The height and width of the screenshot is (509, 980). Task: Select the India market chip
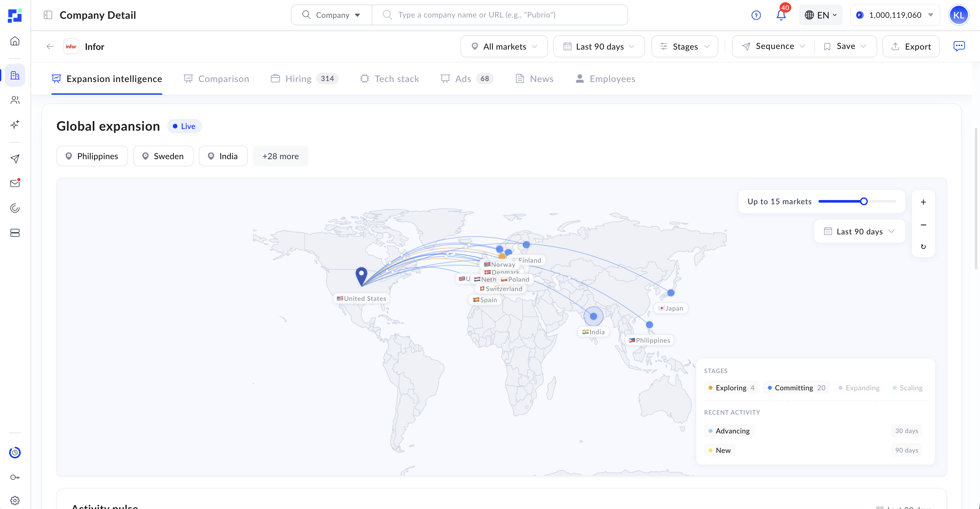223,156
